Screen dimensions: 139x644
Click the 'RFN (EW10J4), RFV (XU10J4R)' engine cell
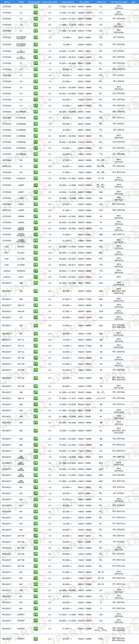click(x=119, y=430)
